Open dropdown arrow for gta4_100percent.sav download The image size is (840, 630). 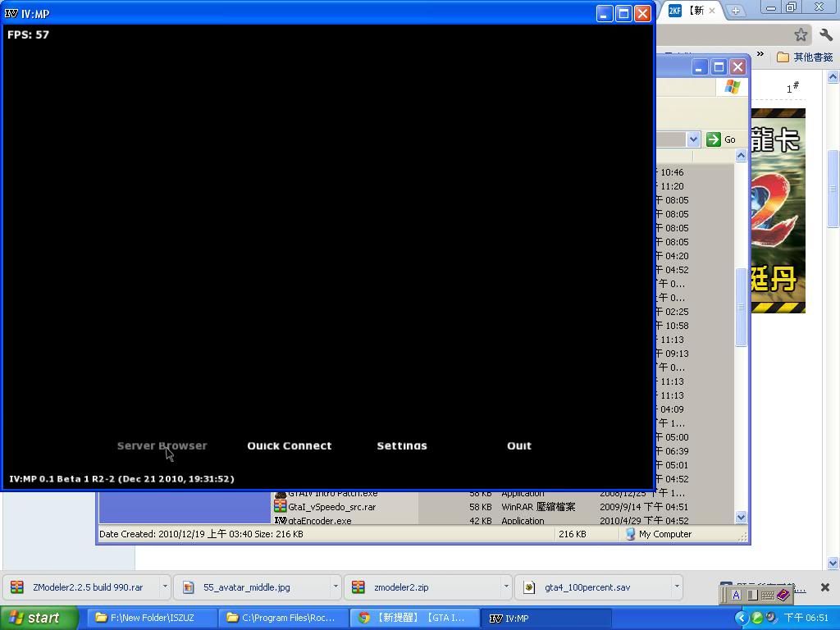click(677, 587)
